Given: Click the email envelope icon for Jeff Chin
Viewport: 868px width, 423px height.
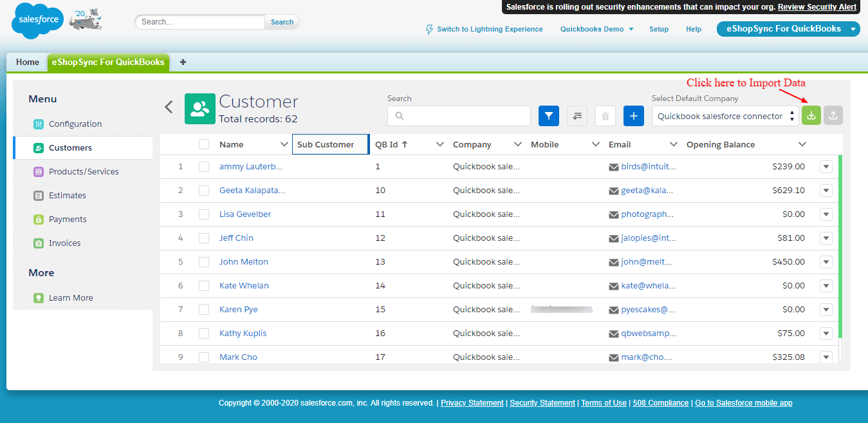Looking at the screenshot, I should pos(614,238).
